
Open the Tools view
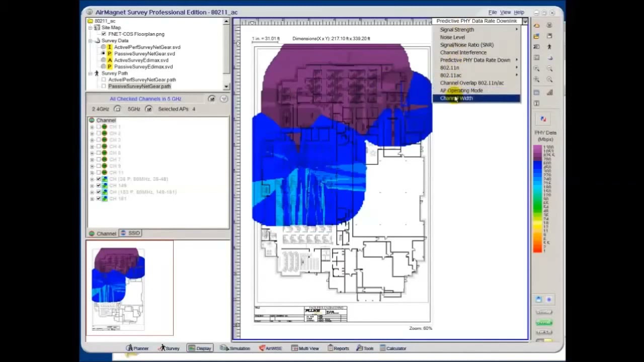tap(365, 348)
